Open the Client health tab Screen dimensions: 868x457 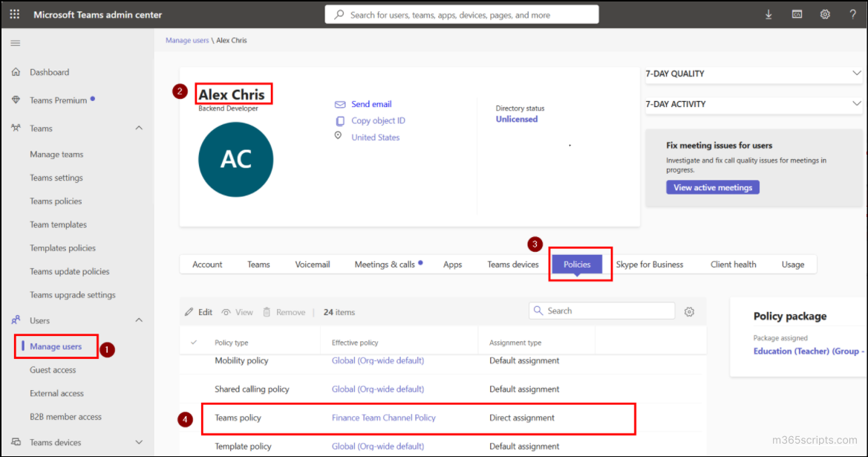pos(733,265)
